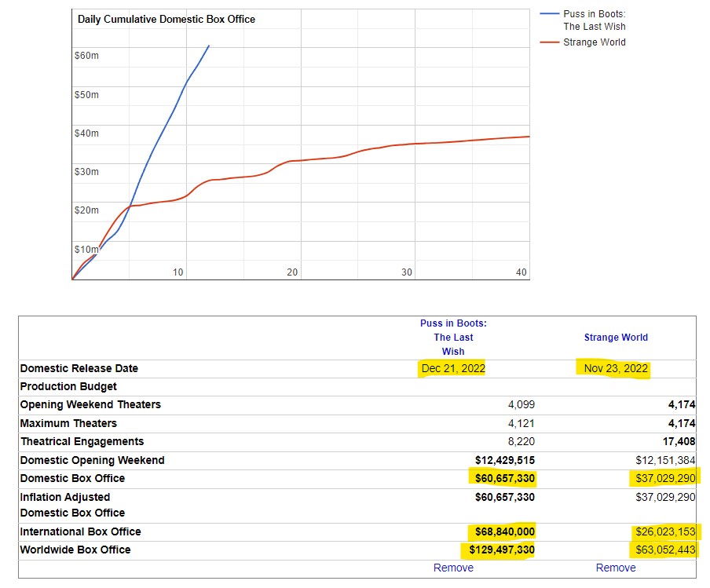
Task: Click the end of the red Strange World line
Action: click(x=529, y=137)
